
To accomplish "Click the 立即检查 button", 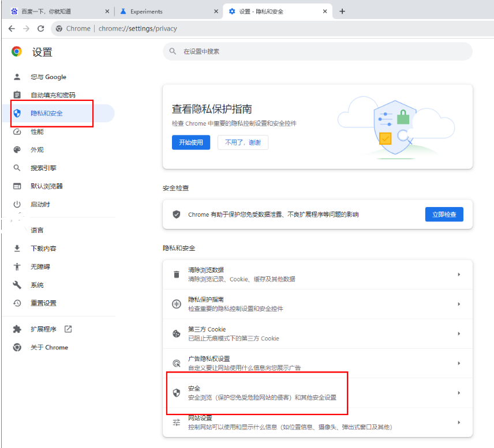I will pos(444,214).
